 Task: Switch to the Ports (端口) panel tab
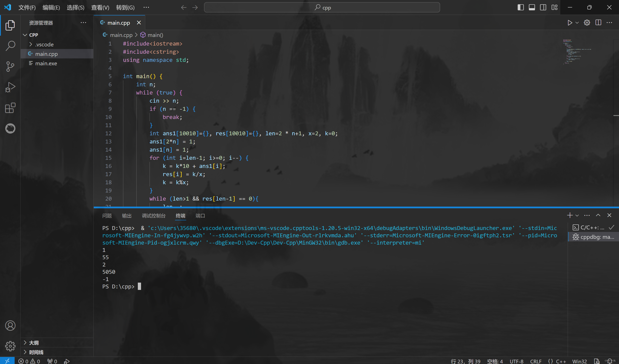point(200,216)
